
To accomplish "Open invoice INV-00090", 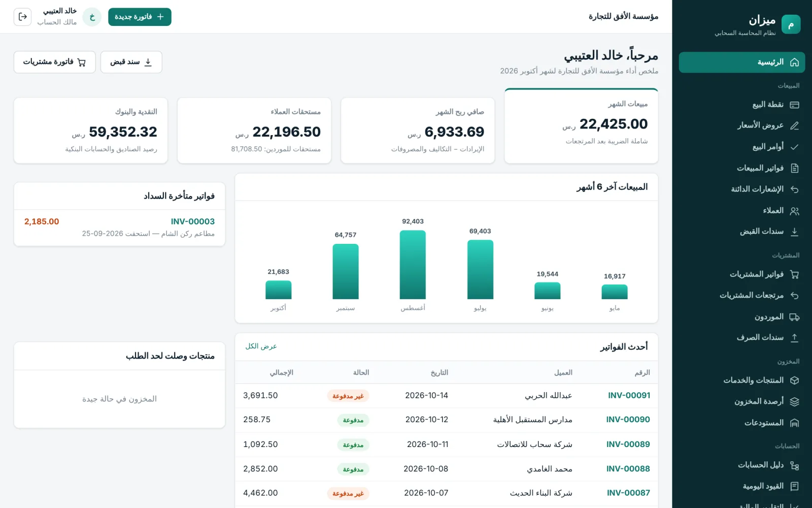I will click(628, 420).
